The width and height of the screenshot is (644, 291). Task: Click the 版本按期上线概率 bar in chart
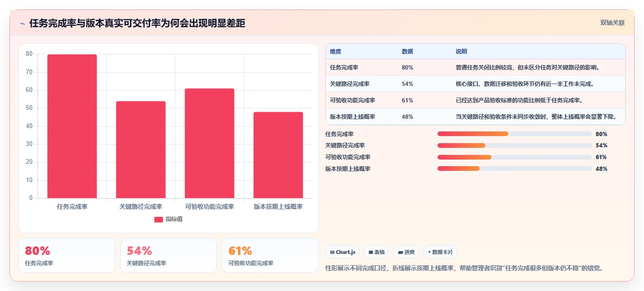click(x=278, y=155)
